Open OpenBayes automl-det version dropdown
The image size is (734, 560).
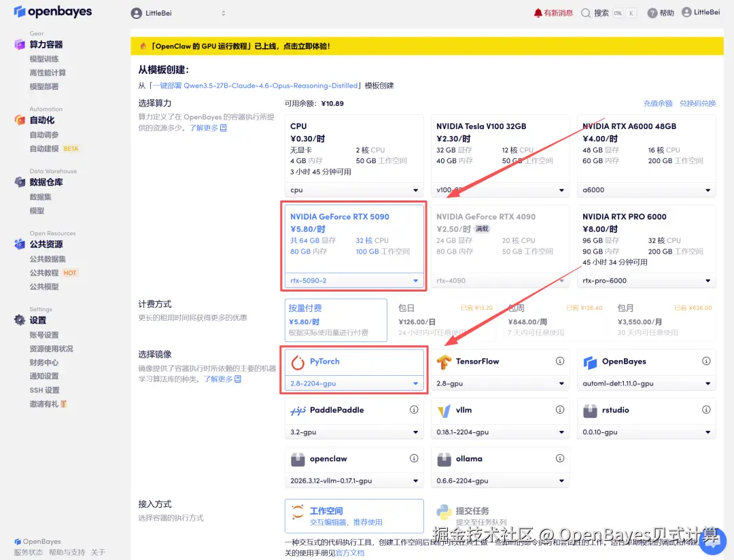646,383
